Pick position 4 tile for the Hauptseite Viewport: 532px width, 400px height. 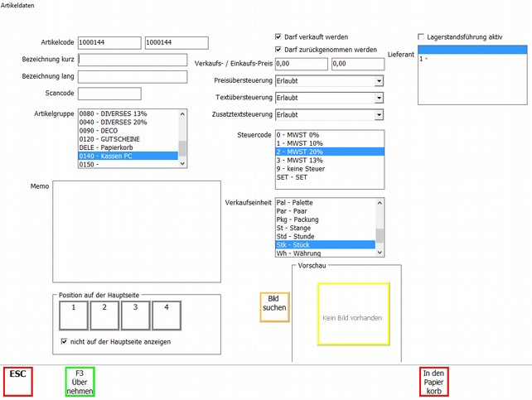[166, 315]
